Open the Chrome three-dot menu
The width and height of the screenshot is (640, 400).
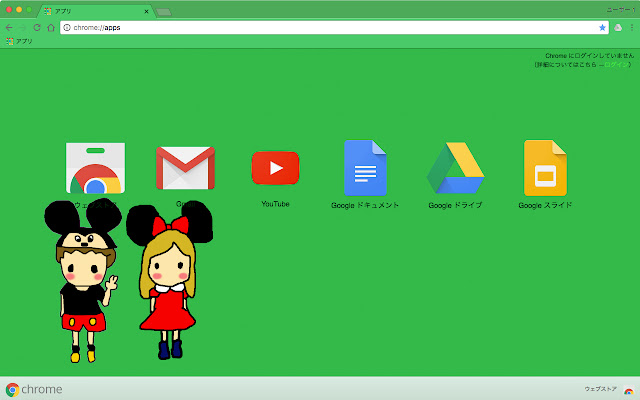[632, 27]
